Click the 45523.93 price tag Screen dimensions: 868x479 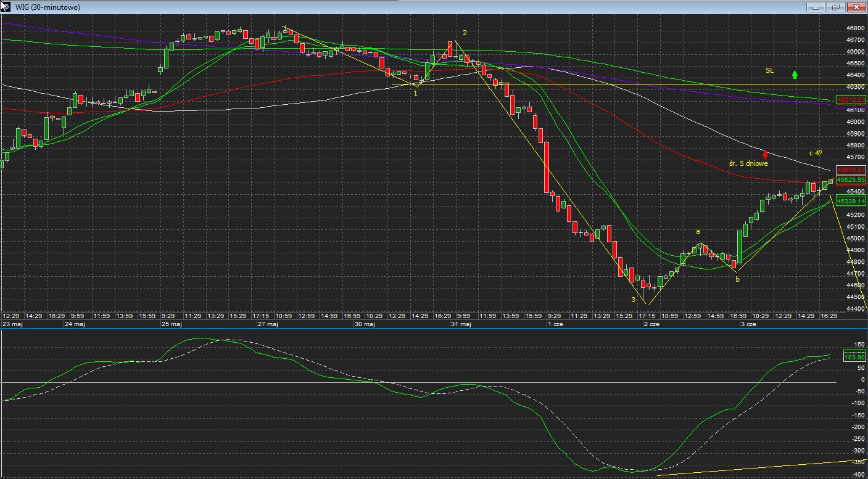tap(851, 180)
